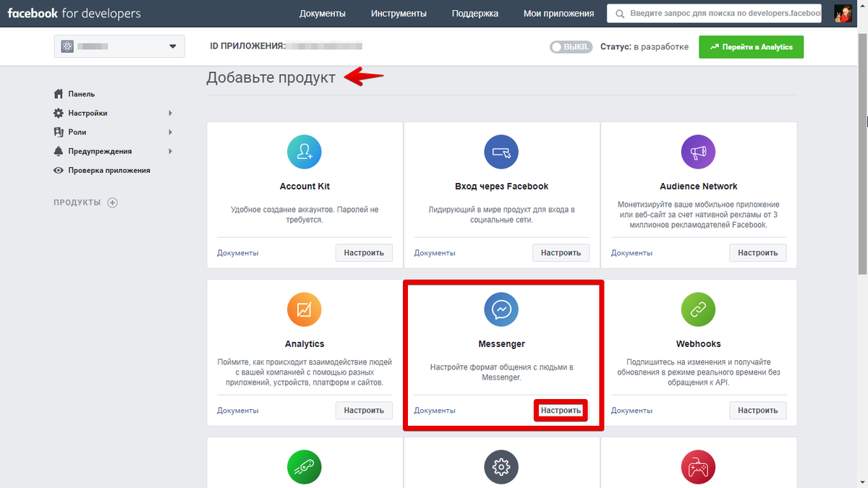This screenshot has height=488, width=868.
Task: Click Настроить for Webhooks
Action: pos(757,411)
